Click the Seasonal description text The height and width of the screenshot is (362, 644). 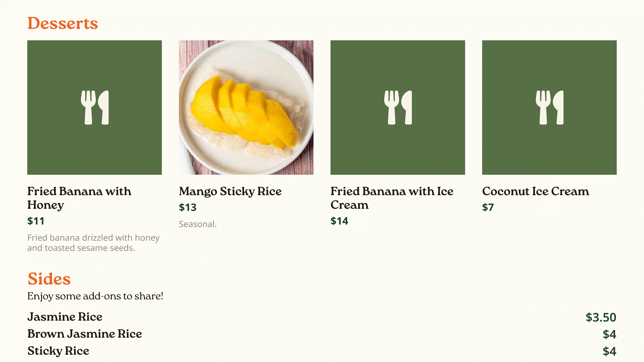pyautogui.click(x=198, y=224)
